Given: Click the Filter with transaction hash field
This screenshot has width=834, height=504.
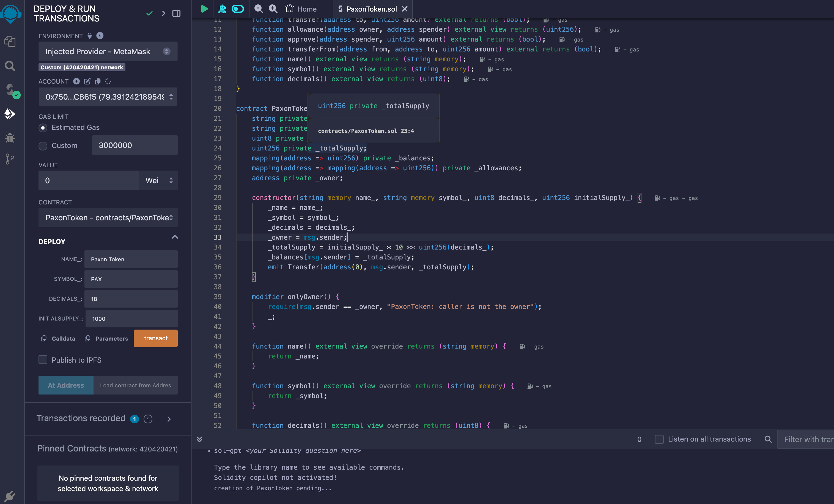Looking at the screenshot, I should [x=806, y=439].
